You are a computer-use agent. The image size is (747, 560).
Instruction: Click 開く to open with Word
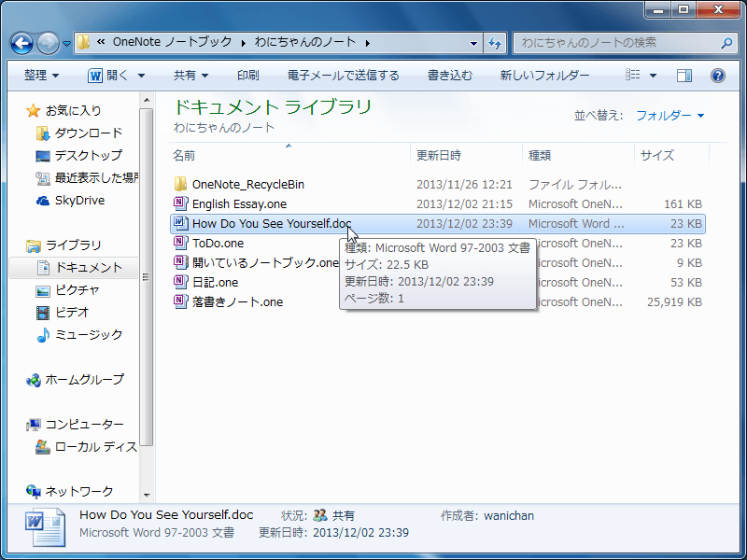[x=108, y=76]
